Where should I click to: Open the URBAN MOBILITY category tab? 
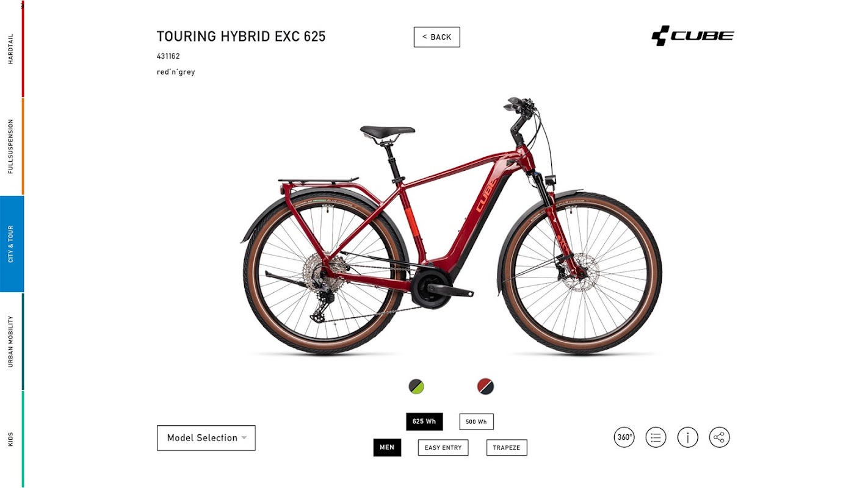(12, 342)
